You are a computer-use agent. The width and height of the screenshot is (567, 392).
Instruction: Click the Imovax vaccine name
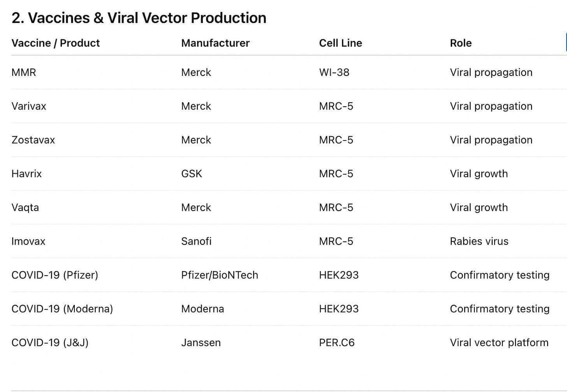point(28,241)
